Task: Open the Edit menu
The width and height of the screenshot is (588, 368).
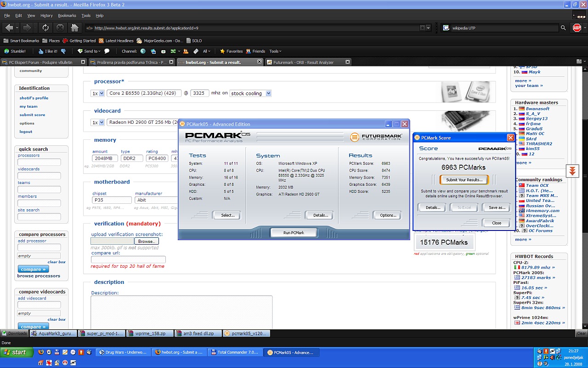Action: (x=19, y=16)
